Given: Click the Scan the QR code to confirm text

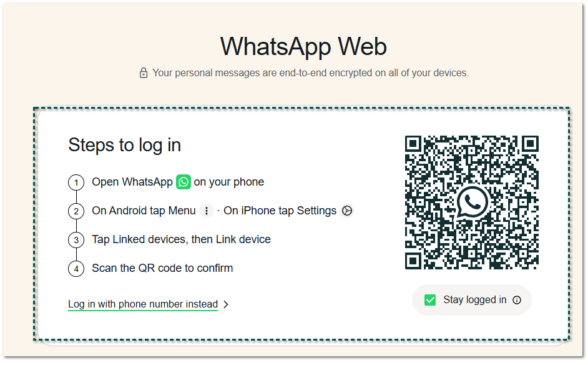Looking at the screenshot, I should coord(162,269).
